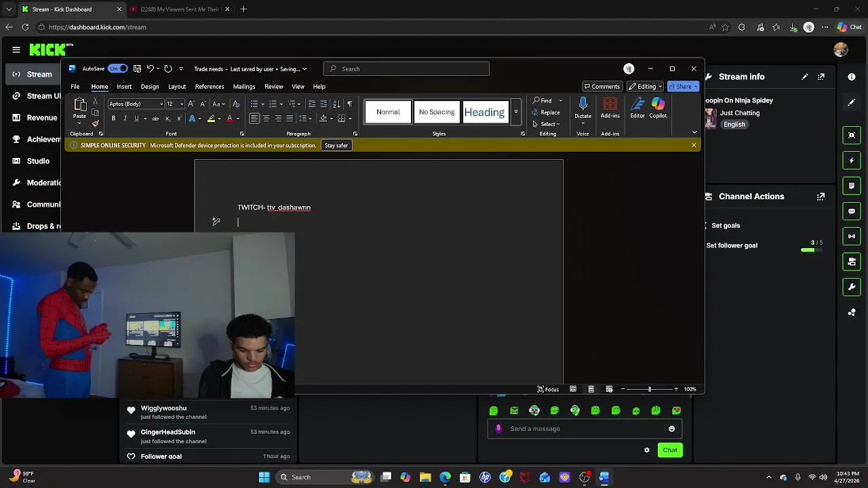
Task: Click the text highlight color button
Action: (212, 119)
